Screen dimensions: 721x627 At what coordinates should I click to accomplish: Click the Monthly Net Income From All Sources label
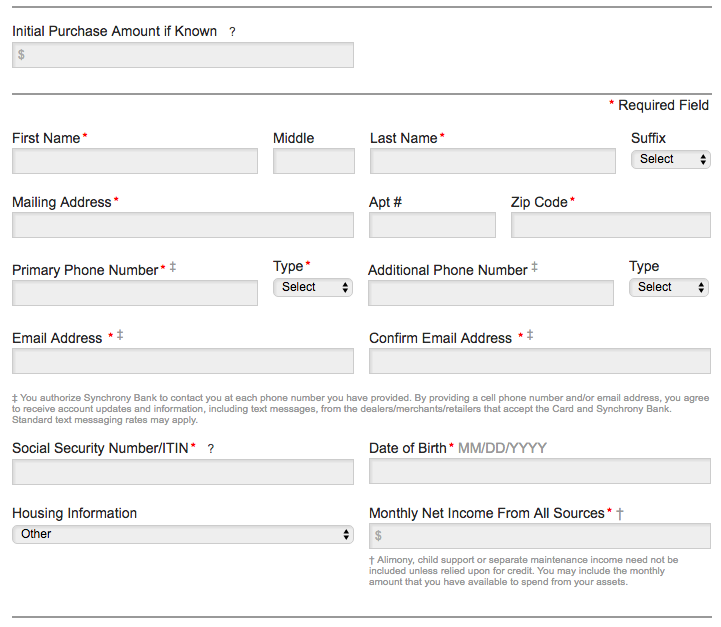point(486,513)
